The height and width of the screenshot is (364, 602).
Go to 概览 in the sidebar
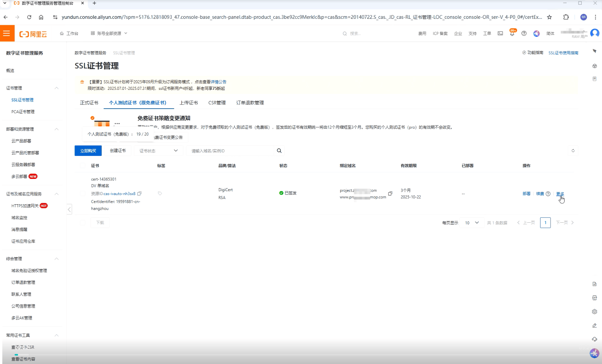point(10,71)
